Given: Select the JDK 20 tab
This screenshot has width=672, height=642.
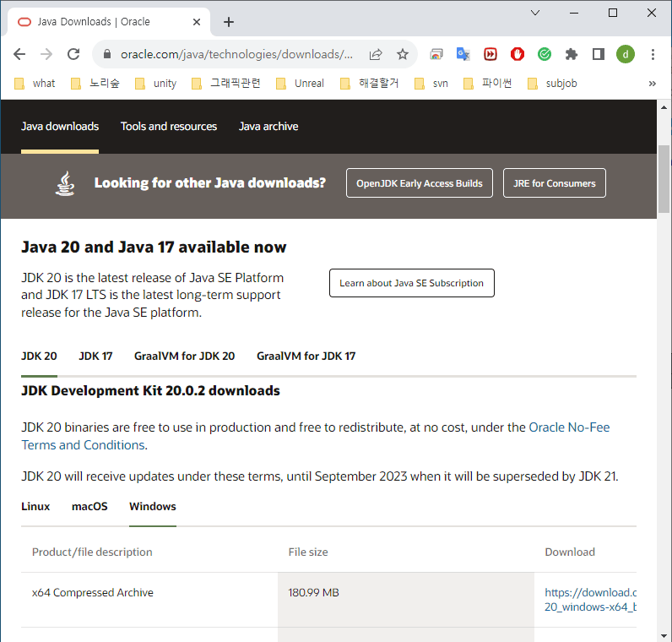Looking at the screenshot, I should pyautogui.click(x=39, y=356).
